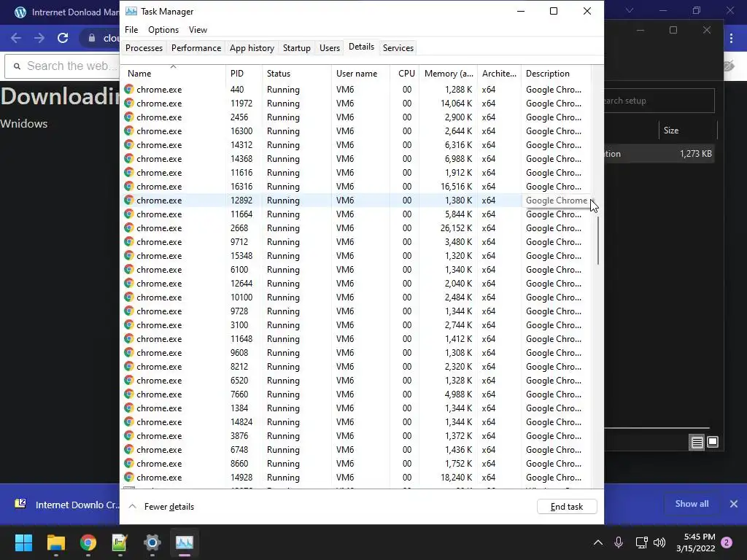
Task: Select chrome.exe row with PID 440
Action: (356, 90)
